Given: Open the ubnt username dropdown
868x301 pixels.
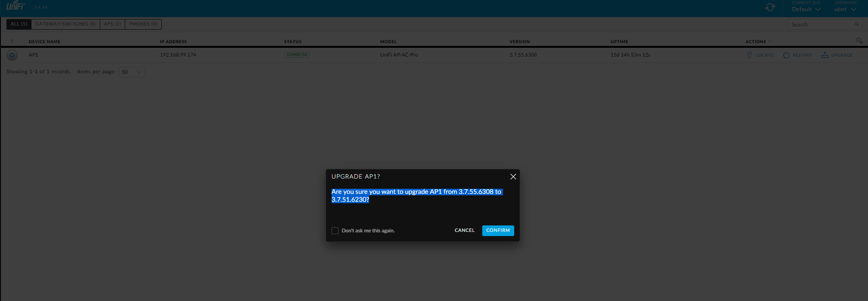Looking at the screenshot, I should 845,9.
